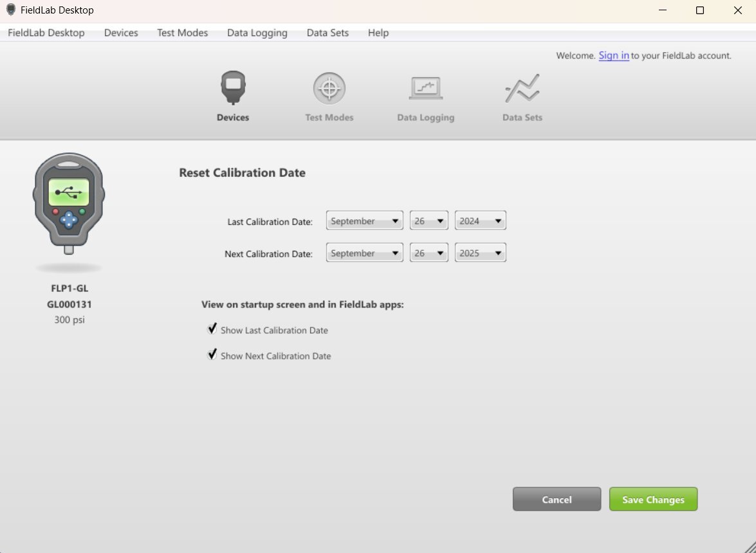The height and width of the screenshot is (553, 756).
Task: Click the Last Calibration Date label
Action: [x=270, y=222]
